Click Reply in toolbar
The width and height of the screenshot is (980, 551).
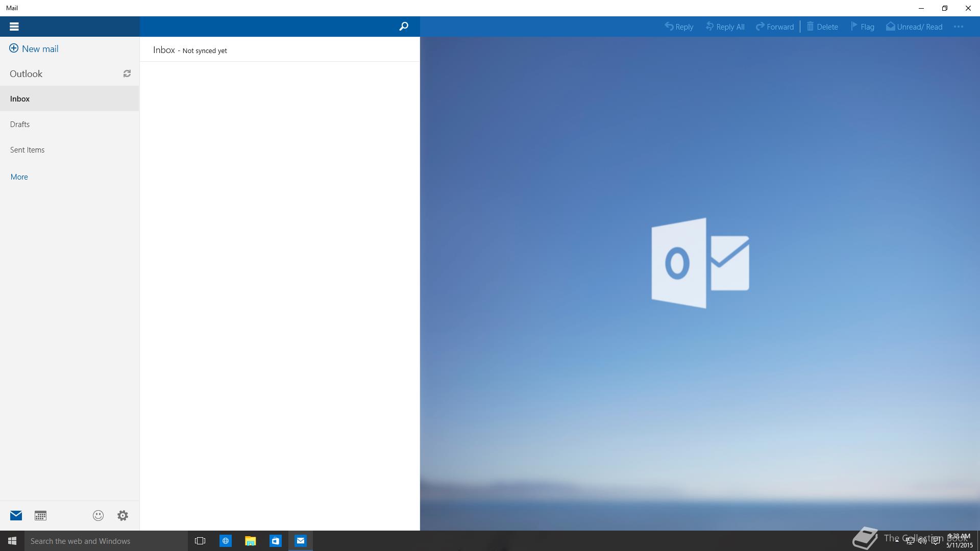click(679, 27)
